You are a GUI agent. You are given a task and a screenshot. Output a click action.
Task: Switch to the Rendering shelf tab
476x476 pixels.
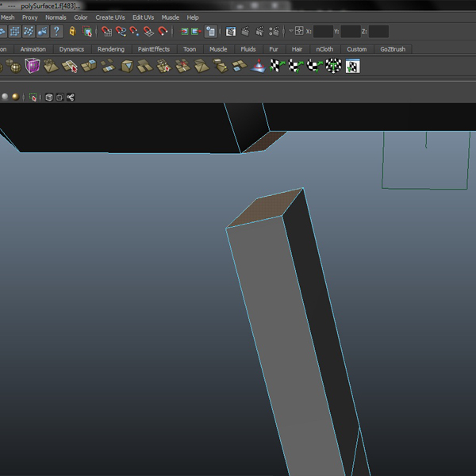pos(111,49)
